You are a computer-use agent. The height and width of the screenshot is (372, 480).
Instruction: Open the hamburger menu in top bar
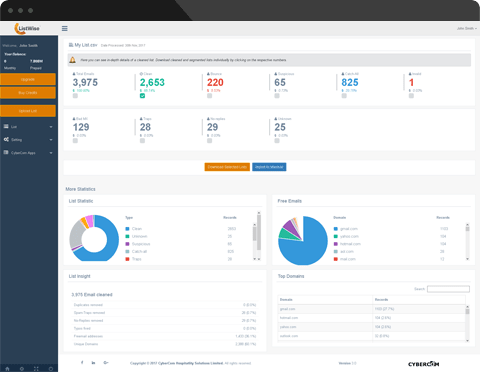coord(65,29)
